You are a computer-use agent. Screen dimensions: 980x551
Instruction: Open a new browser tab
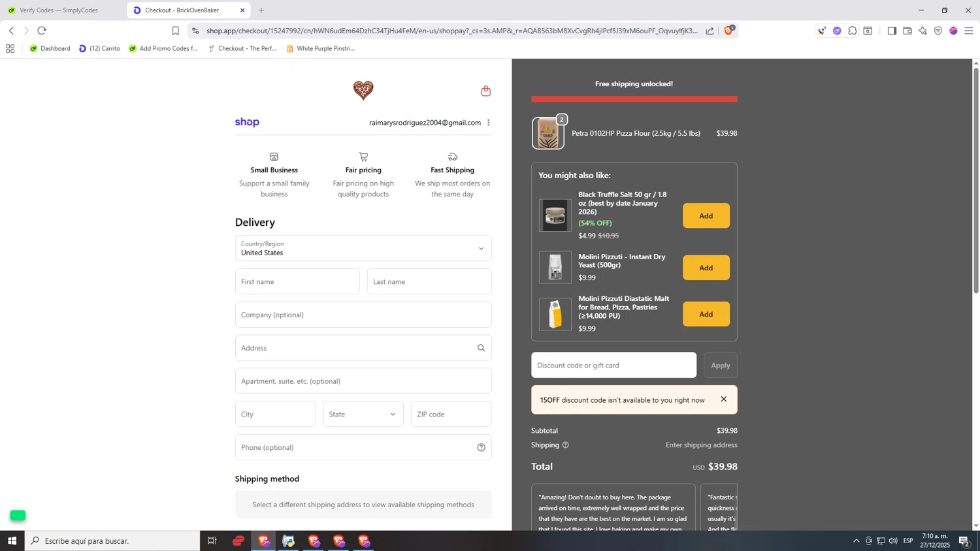[x=261, y=10]
